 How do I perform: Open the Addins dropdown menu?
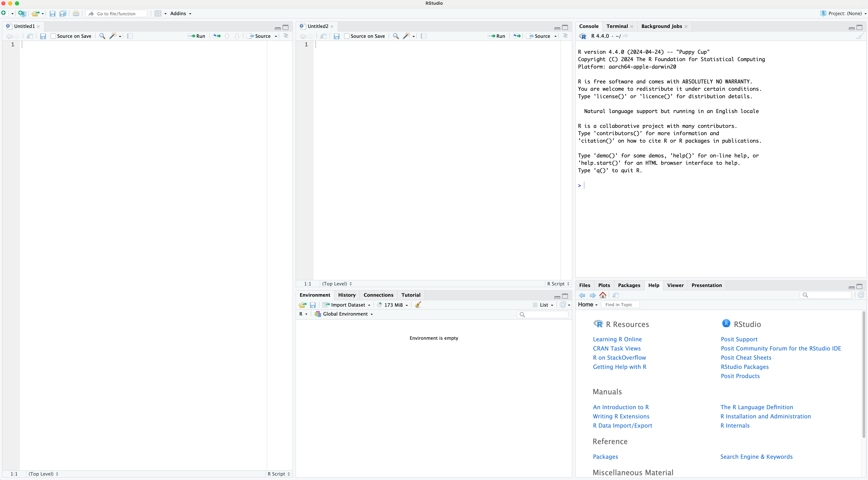(x=181, y=13)
